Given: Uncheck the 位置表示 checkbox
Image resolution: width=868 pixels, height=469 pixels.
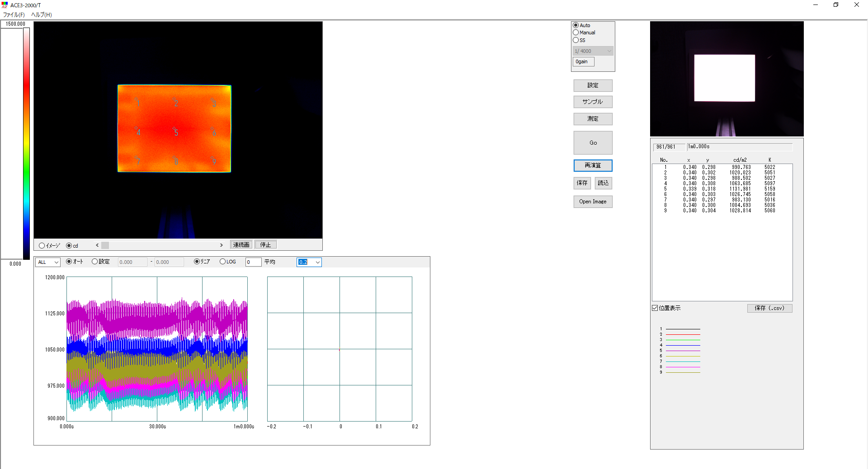Looking at the screenshot, I should pyautogui.click(x=655, y=308).
